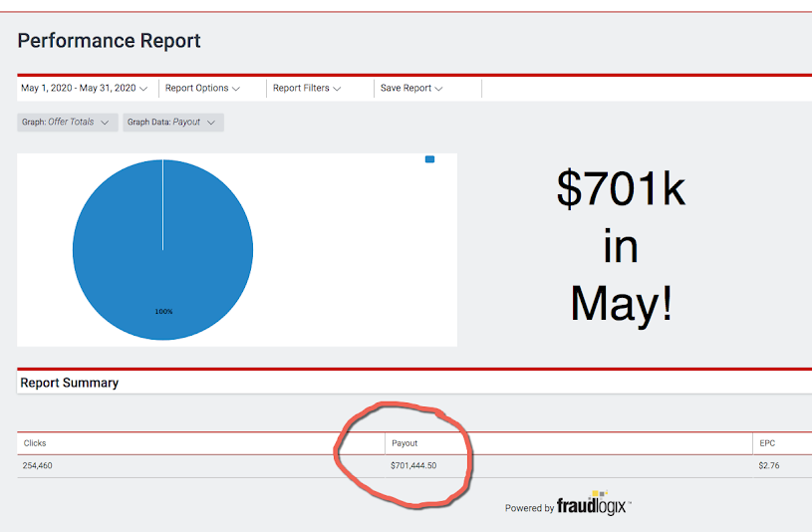Click the Report Summary heading
The height and width of the screenshot is (532, 812).
(70, 383)
